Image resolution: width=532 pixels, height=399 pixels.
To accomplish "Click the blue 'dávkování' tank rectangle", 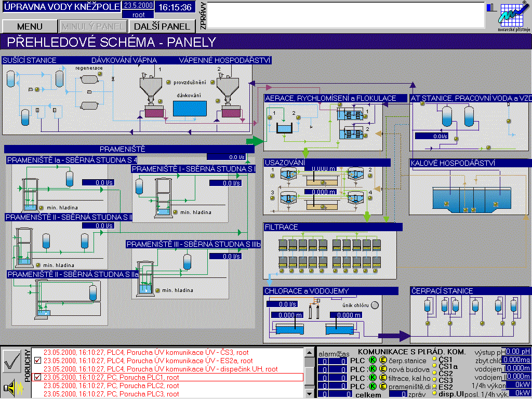I will 189,108.
